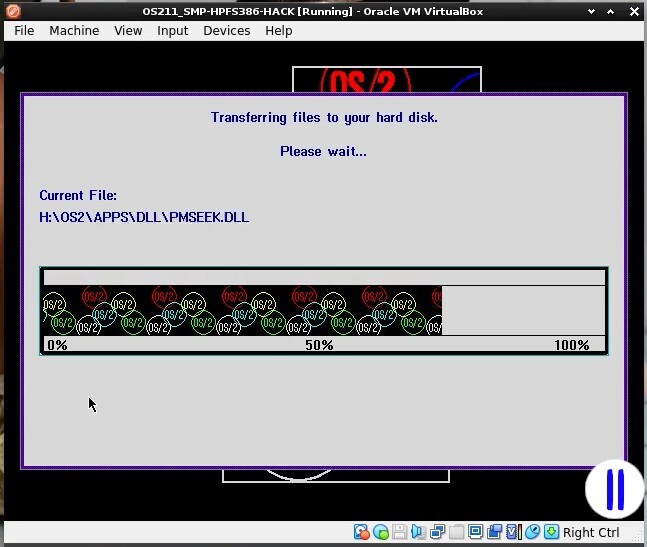Click the H:\OS2\APPS\DLL\PMSEEK.DLL file path
The width and height of the screenshot is (647, 547).
pyautogui.click(x=144, y=217)
